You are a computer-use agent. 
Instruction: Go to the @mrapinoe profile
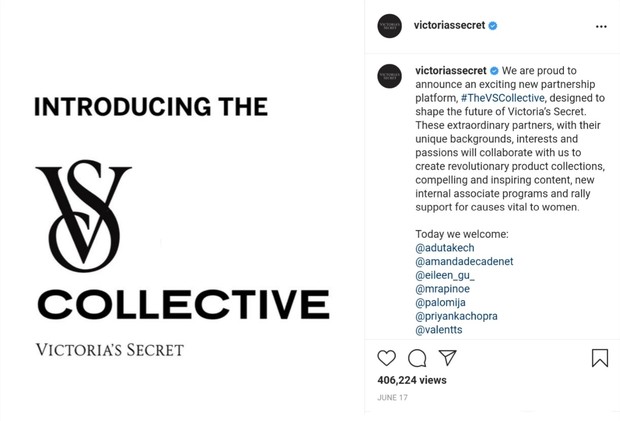click(x=442, y=289)
